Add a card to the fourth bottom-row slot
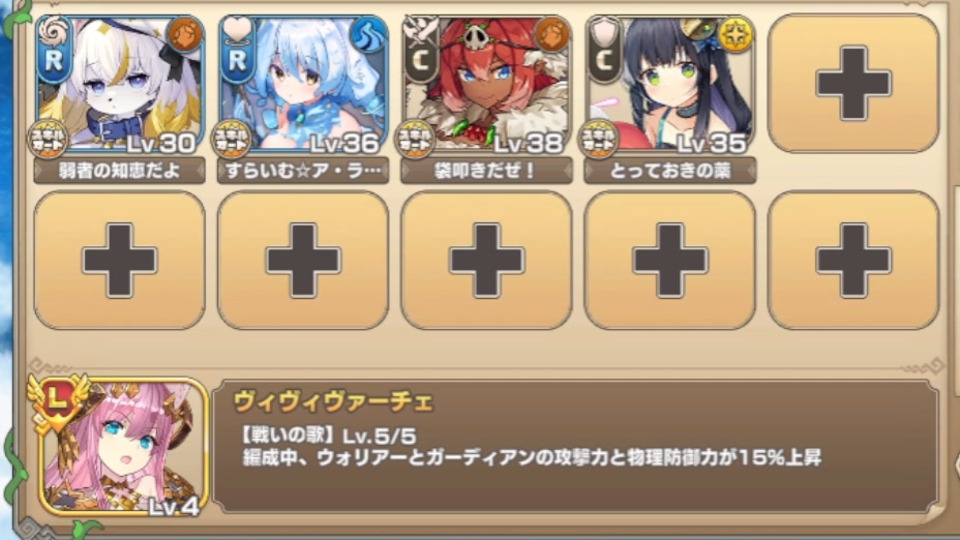 pyautogui.click(x=670, y=260)
